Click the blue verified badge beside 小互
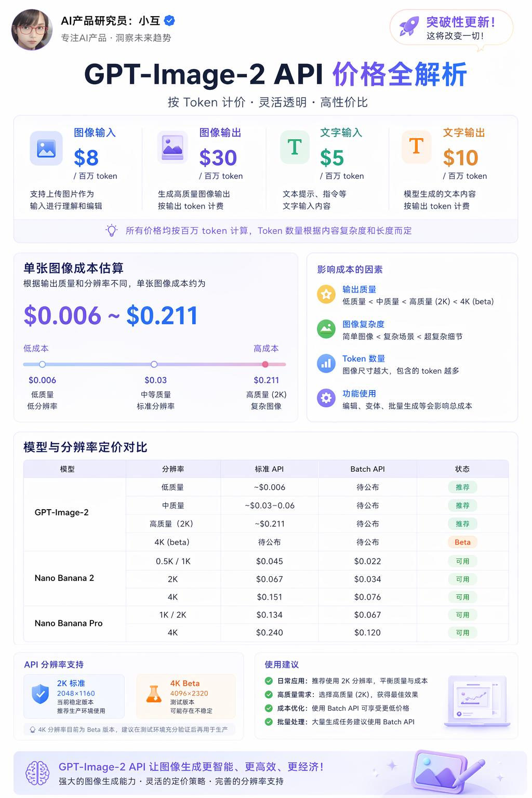The height and width of the screenshot is (798, 532). (169, 21)
